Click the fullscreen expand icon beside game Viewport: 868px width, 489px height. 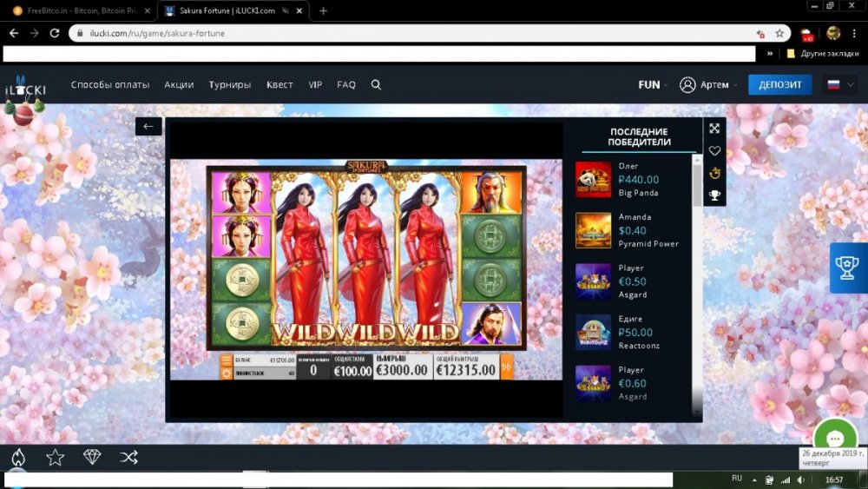714,129
